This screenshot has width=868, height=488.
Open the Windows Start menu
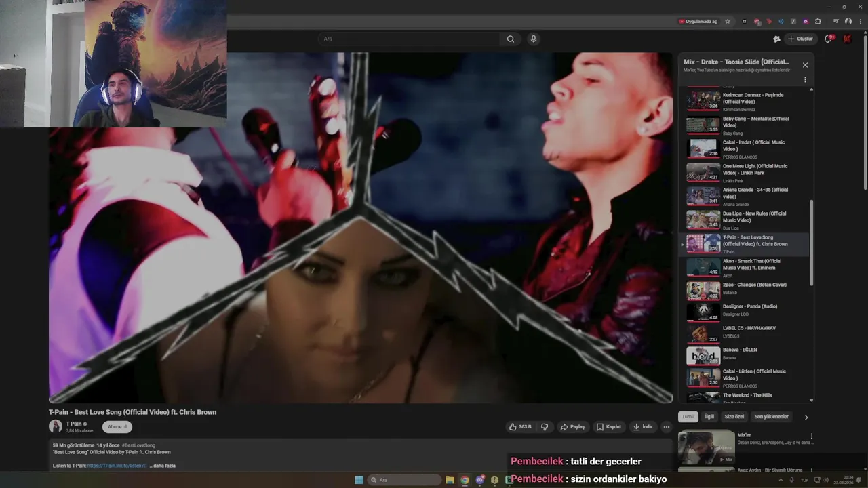(359, 480)
